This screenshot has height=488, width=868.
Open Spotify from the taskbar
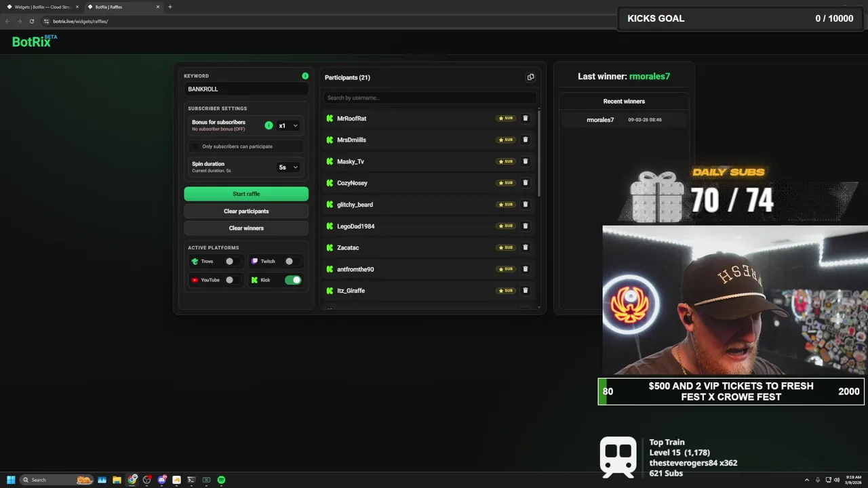click(221, 480)
